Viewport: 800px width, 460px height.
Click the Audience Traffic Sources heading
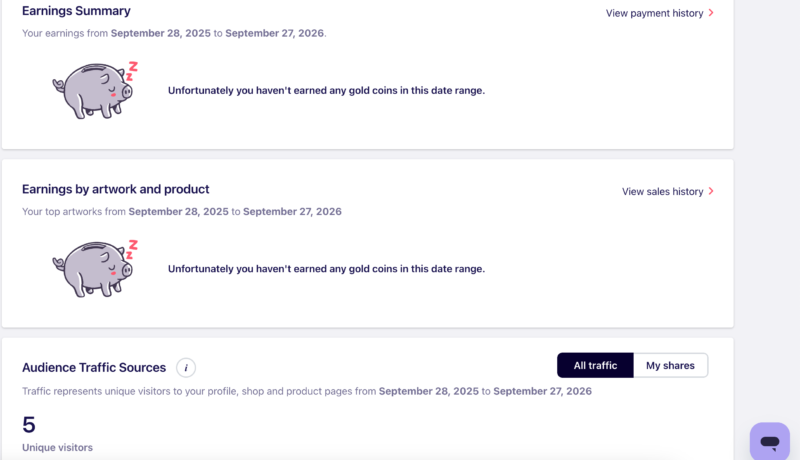point(94,368)
